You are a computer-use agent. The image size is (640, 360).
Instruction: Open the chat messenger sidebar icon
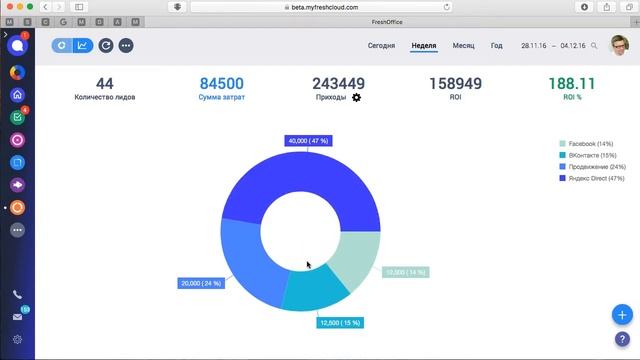pyautogui.click(x=17, y=45)
